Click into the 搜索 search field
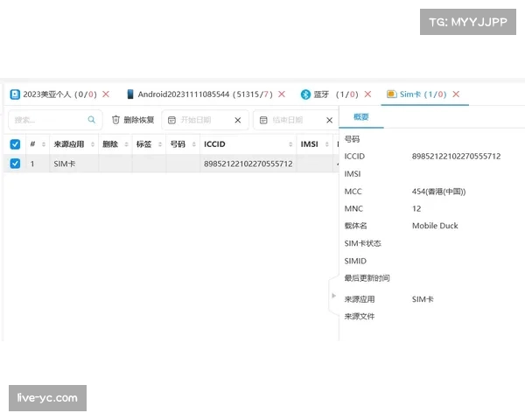 pyautogui.click(x=48, y=120)
